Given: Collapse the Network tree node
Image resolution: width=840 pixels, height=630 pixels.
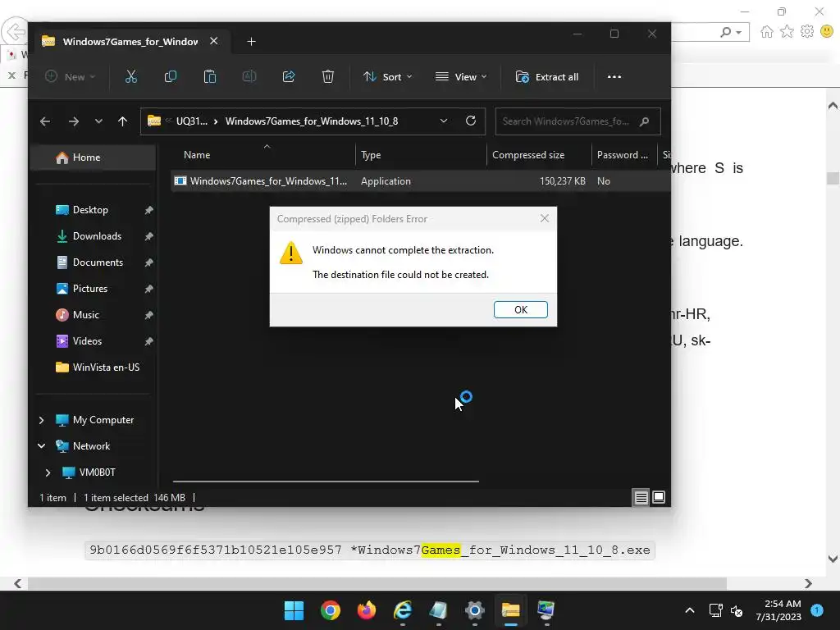Looking at the screenshot, I should point(41,445).
